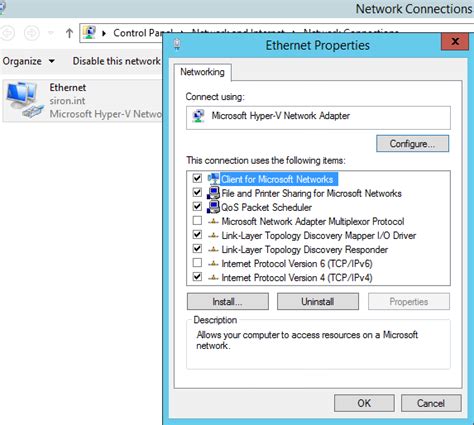Select QoS Packet Scheduler row text
Screen dimensions: 474x425
coord(266,207)
